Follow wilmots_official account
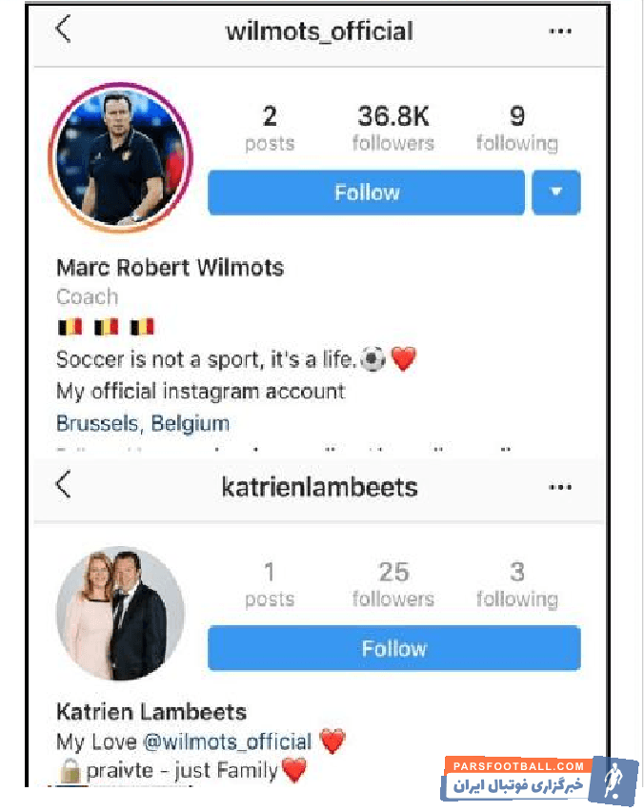644x812 pixels. [367, 193]
